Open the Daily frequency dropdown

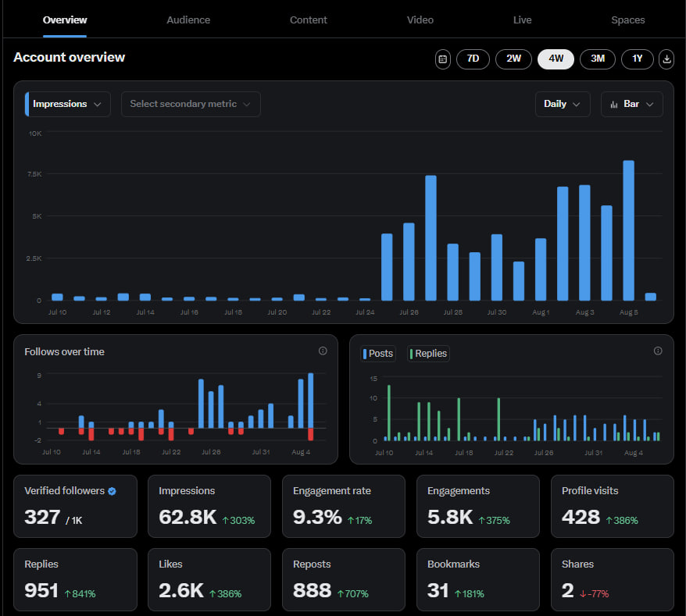coord(562,104)
